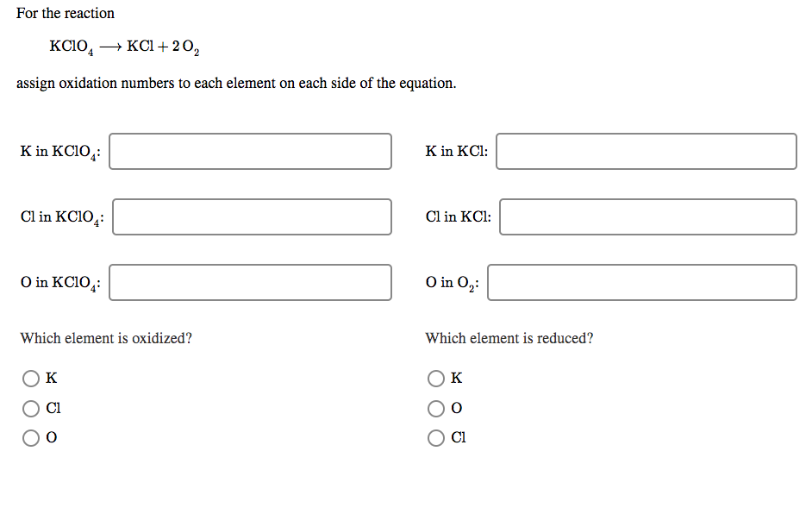Select O as the oxidized element
The image size is (812, 514).
[x=31, y=437]
